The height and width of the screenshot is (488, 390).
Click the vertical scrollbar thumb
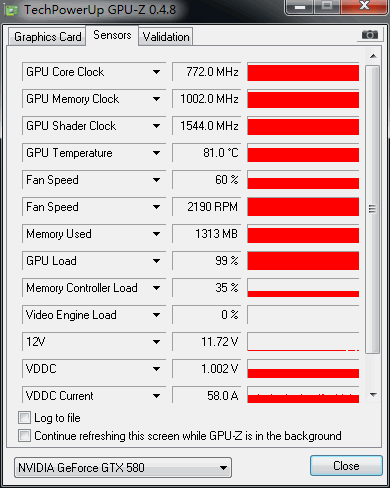[372, 209]
